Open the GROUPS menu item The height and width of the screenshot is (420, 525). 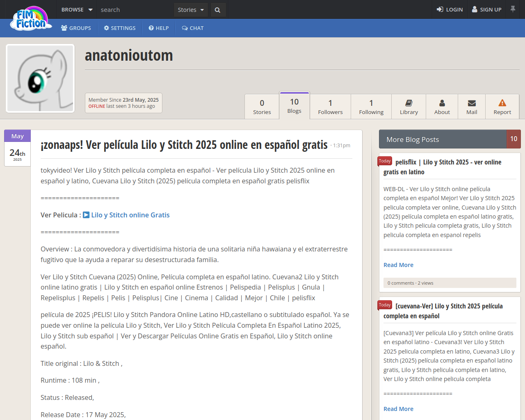coord(76,28)
